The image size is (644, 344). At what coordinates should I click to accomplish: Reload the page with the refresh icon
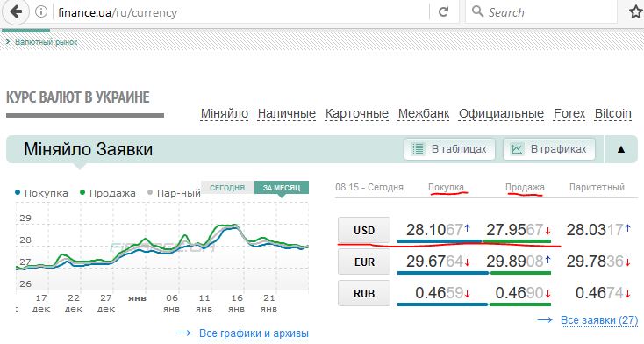pyautogui.click(x=444, y=12)
